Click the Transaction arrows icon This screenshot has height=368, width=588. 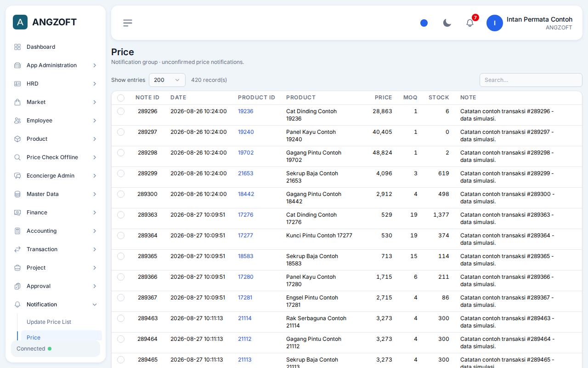point(17,249)
